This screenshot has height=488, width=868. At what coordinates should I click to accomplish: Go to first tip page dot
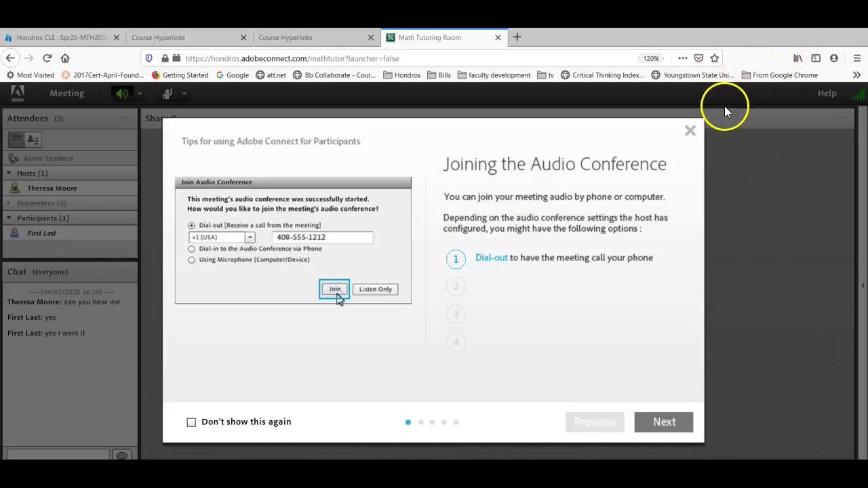click(x=408, y=422)
